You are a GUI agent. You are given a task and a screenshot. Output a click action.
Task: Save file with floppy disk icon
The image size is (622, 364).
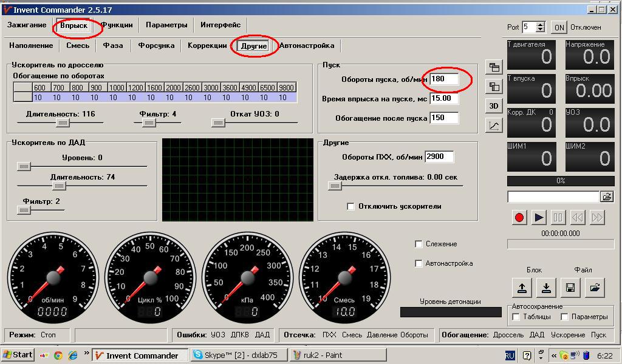570,288
